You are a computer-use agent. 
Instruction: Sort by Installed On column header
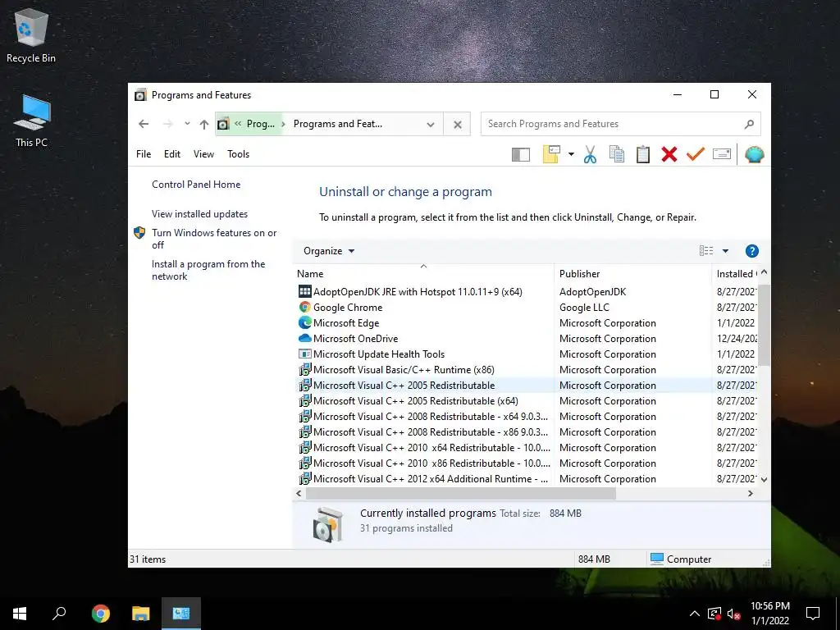(x=736, y=273)
